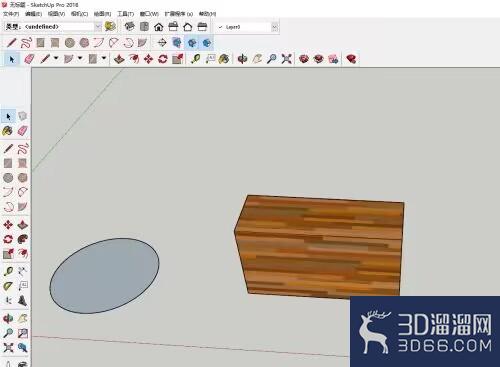Switch to Back view
500x367 pixels.
tap(188, 26)
